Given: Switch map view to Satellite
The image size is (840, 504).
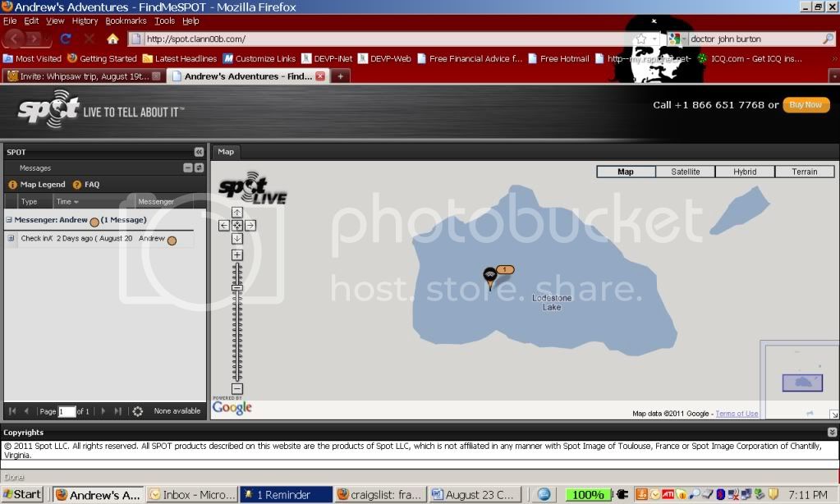Looking at the screenshot, I should [685, 172].
